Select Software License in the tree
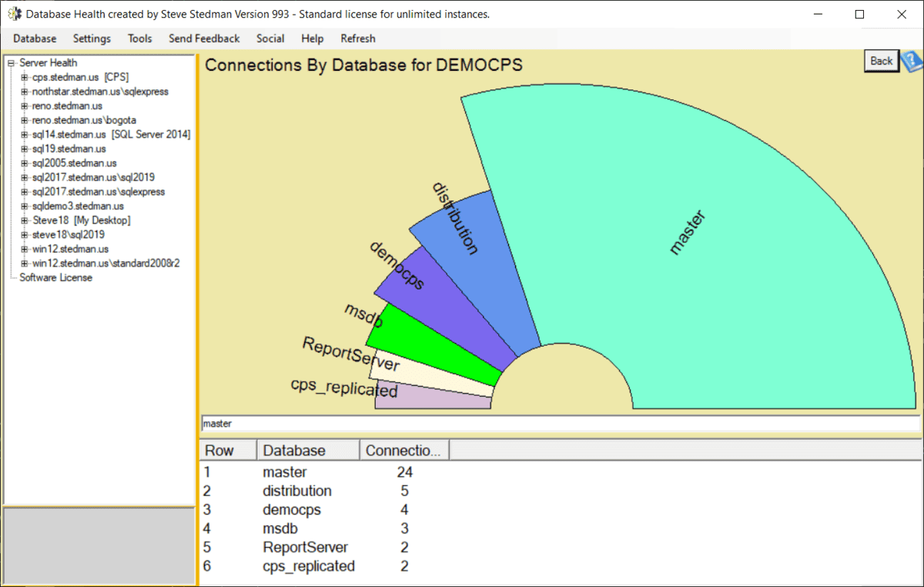924x587 pixels. (55, 277)
